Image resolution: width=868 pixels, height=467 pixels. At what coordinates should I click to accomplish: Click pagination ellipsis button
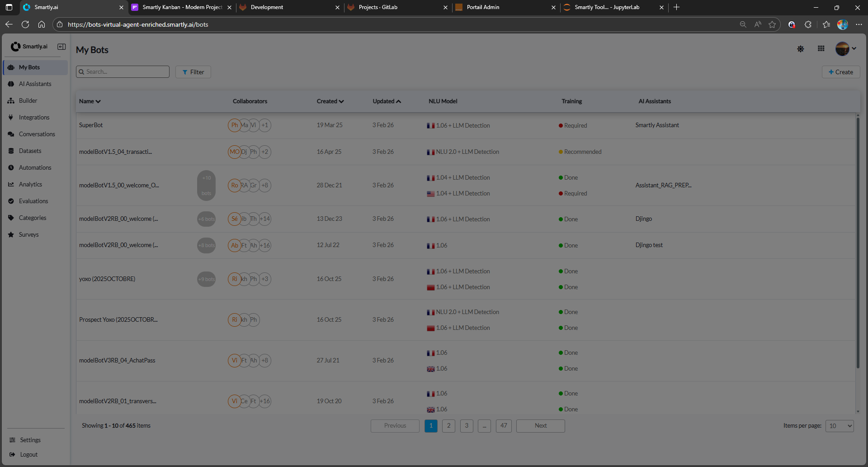pyautogui.click(x=484, y=426)
